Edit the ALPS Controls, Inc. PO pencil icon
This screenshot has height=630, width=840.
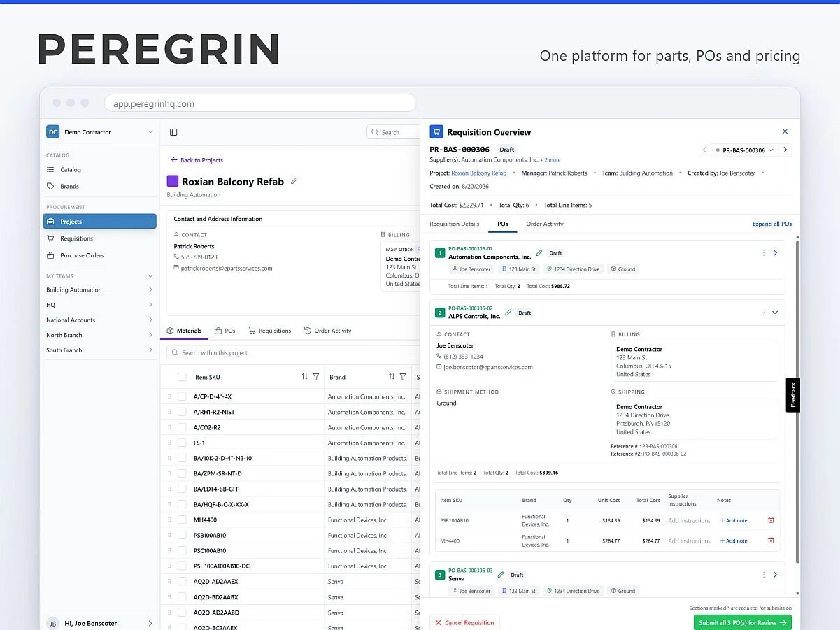pyautogui.click(x=508, y=313)
